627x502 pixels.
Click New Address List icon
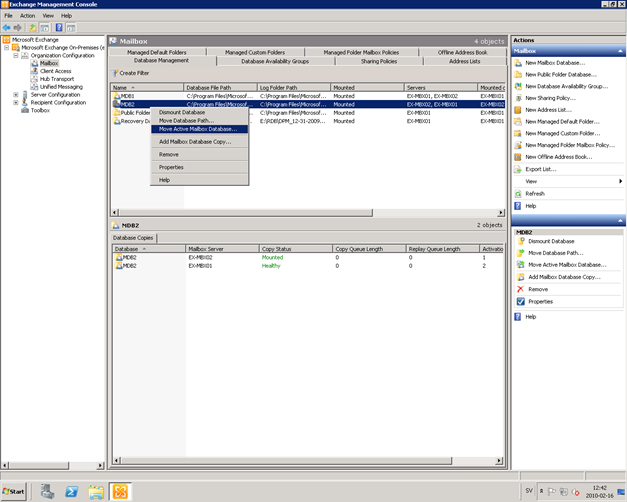pyautogui.click(x=518, y=110)
